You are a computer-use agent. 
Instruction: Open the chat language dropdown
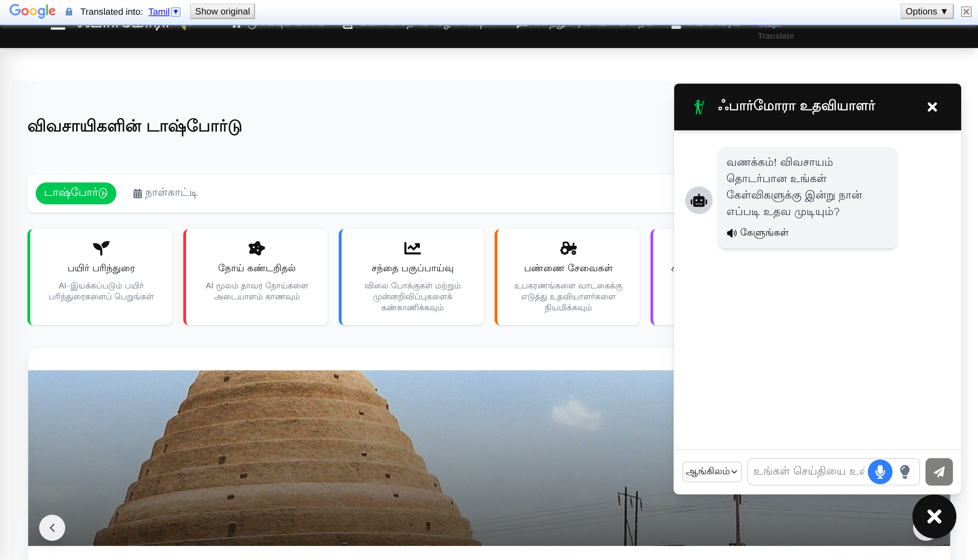[x=712, y=472]
